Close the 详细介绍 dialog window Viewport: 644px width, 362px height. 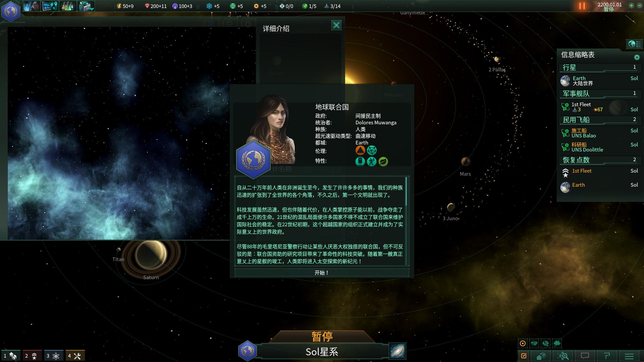(336, 25)
